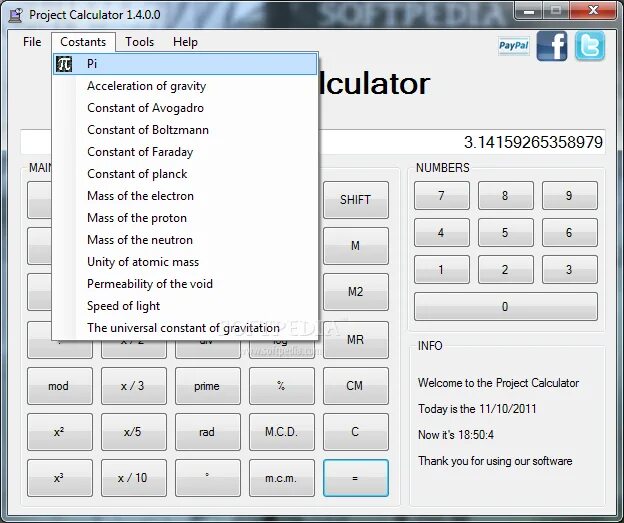The width and height of the screenshot is (624, 523).
Task: Choose universal constant of gravitation
Action: pos(185,328)
